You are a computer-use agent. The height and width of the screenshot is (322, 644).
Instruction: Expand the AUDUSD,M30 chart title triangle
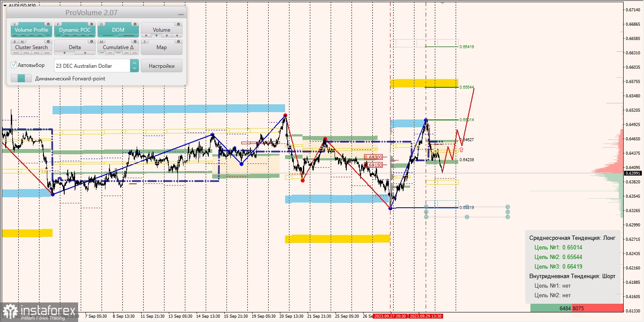click(4, 5)
